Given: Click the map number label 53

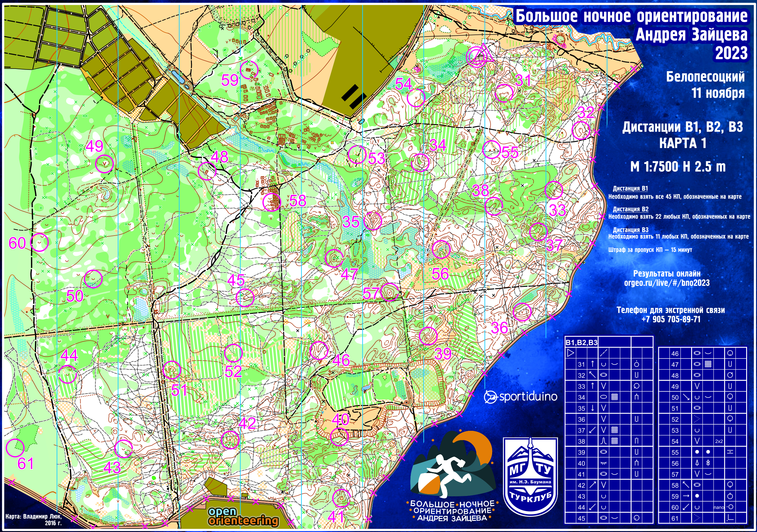Looking at the screenshot, I should pos(376,158).
